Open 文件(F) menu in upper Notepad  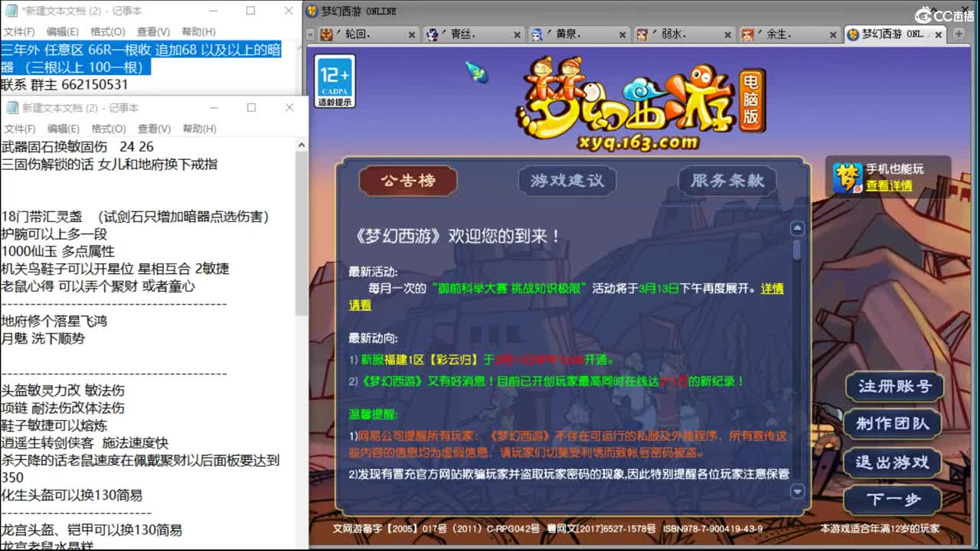[x=19, y=31]
